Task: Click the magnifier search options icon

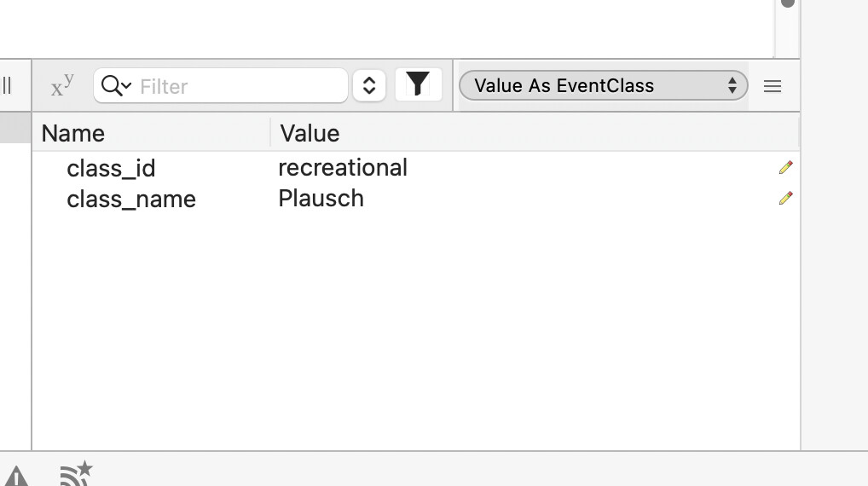Action: (115, 85)
